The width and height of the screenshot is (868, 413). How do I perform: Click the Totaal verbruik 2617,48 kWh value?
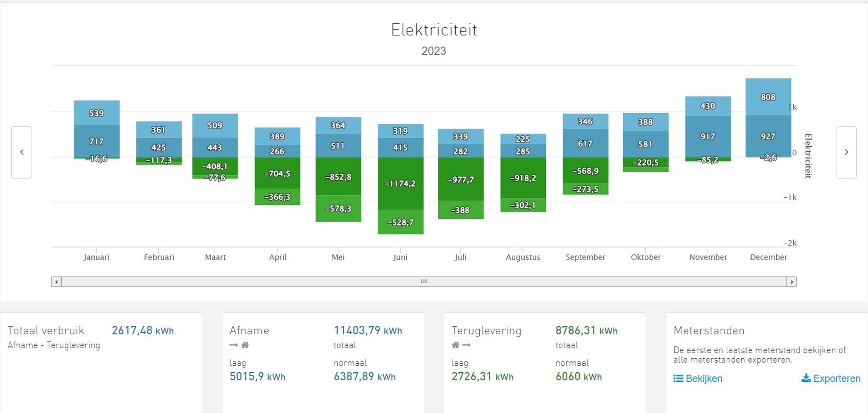coord(142,331)
